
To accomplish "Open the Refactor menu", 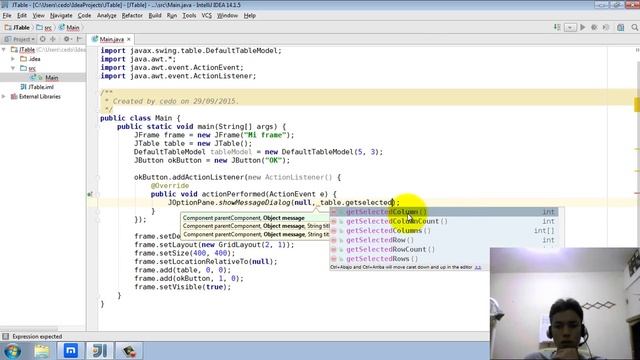I will pyautogui.click(x=132, y=16).
